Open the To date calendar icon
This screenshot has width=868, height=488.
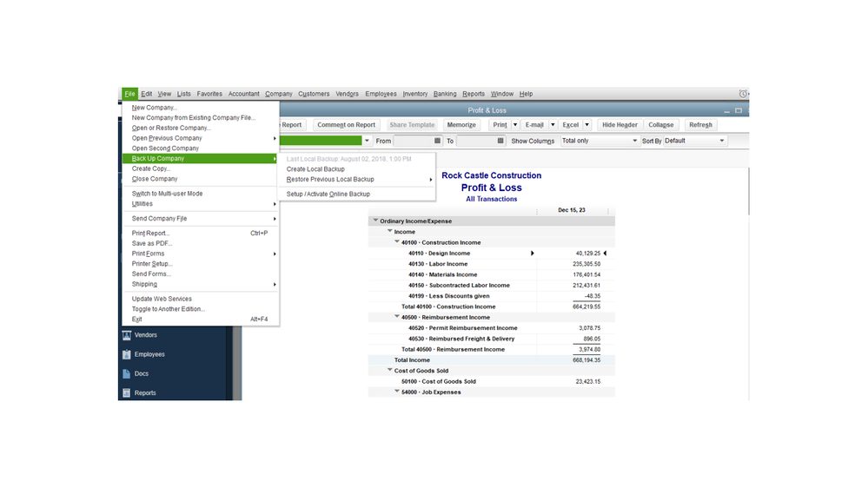point(500,141)
